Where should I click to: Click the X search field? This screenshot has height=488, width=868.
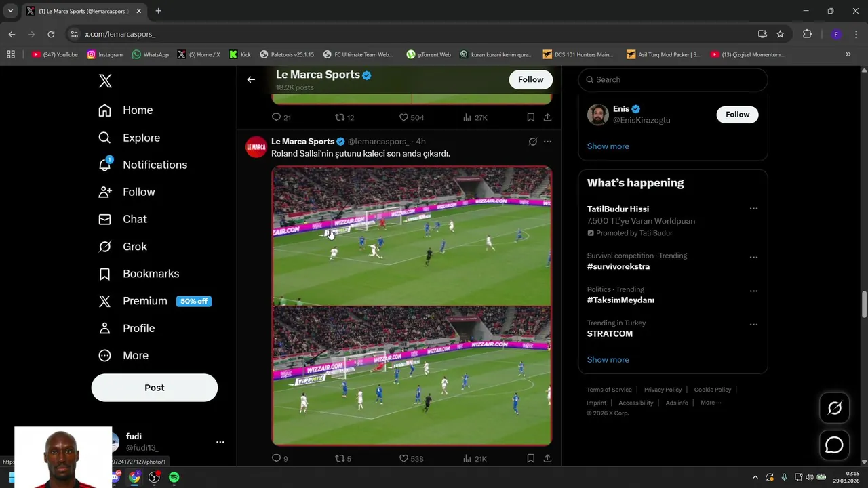point(673,79)
